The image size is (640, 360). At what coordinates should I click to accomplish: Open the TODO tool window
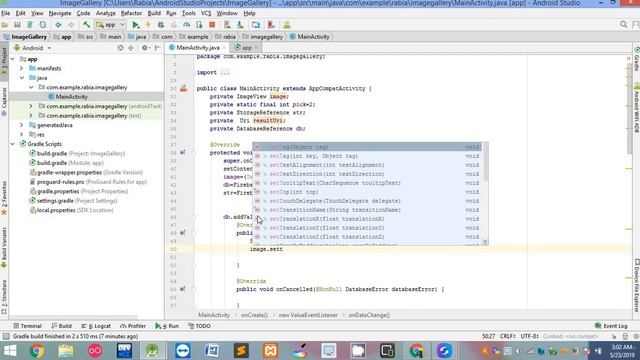(199, 326)
